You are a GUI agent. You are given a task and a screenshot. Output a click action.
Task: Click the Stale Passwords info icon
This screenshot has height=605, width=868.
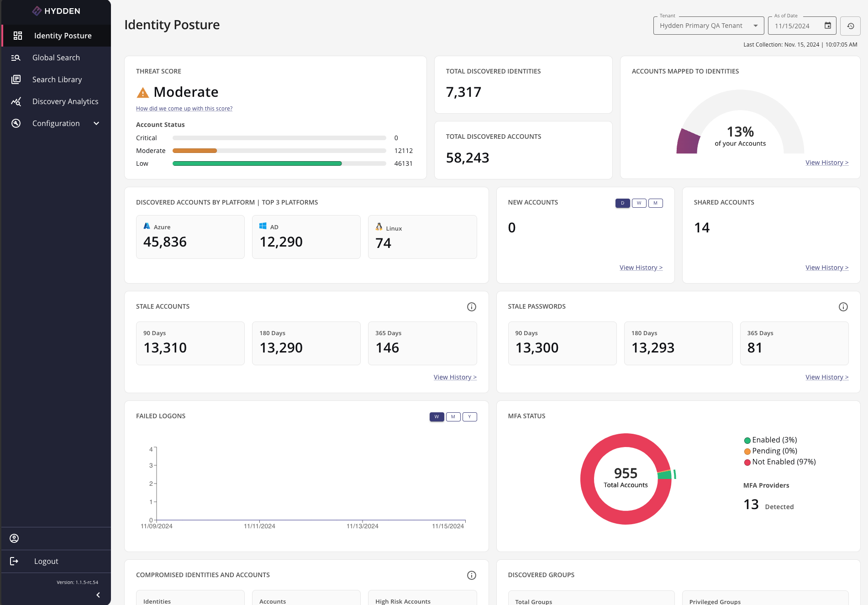pos(843,307)
